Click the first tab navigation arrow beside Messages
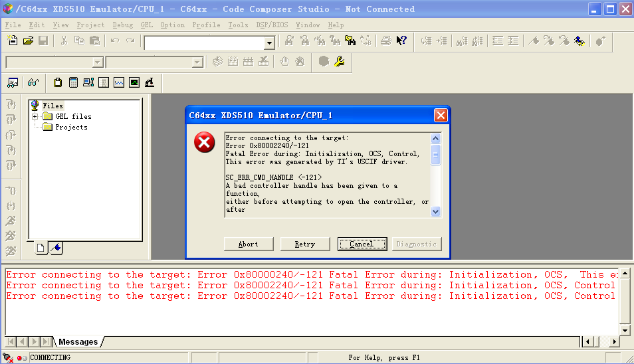 pos(11,342)
